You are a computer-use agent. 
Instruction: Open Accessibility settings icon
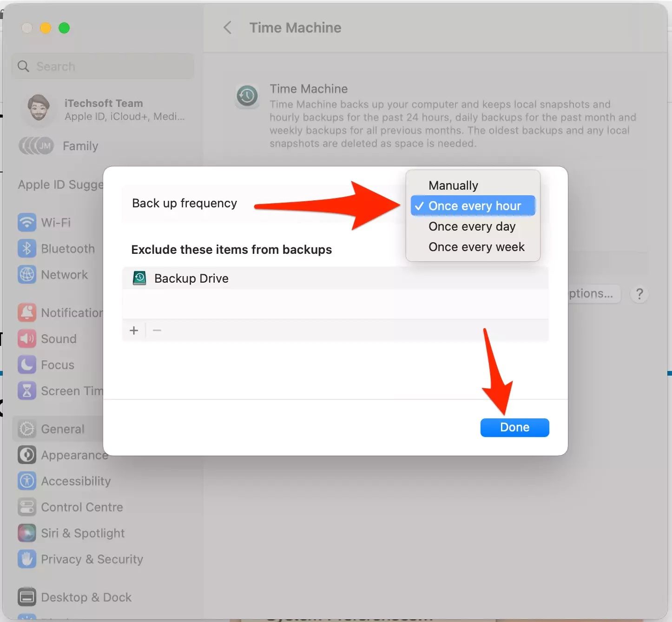point(27,481)
